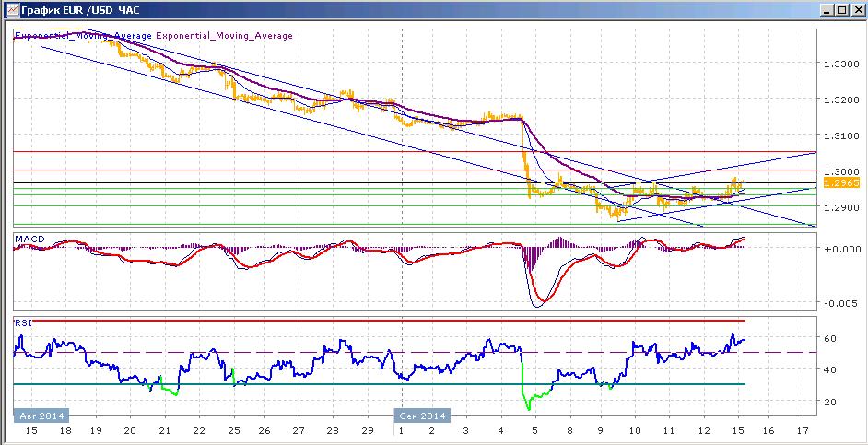This screenshot has height=445, width=868.
Task: Minimize the EUR/USD chart window
Action: [828, 10]
